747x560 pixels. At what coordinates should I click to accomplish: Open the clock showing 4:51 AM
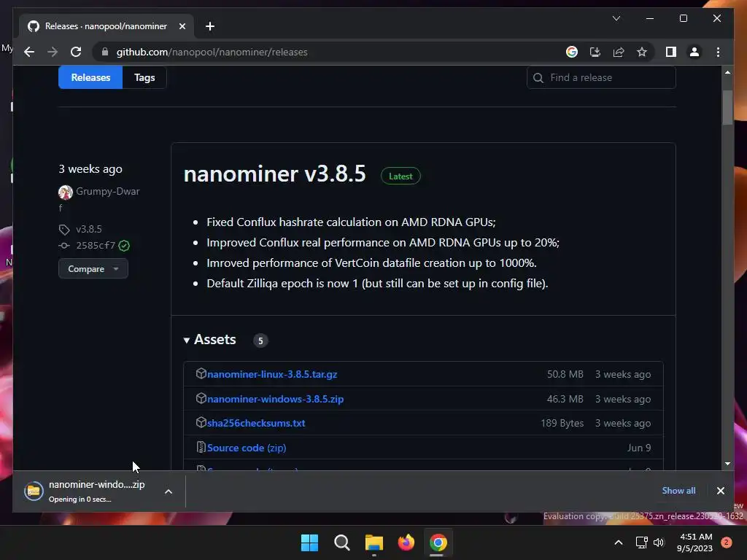(x=694, y=542)
